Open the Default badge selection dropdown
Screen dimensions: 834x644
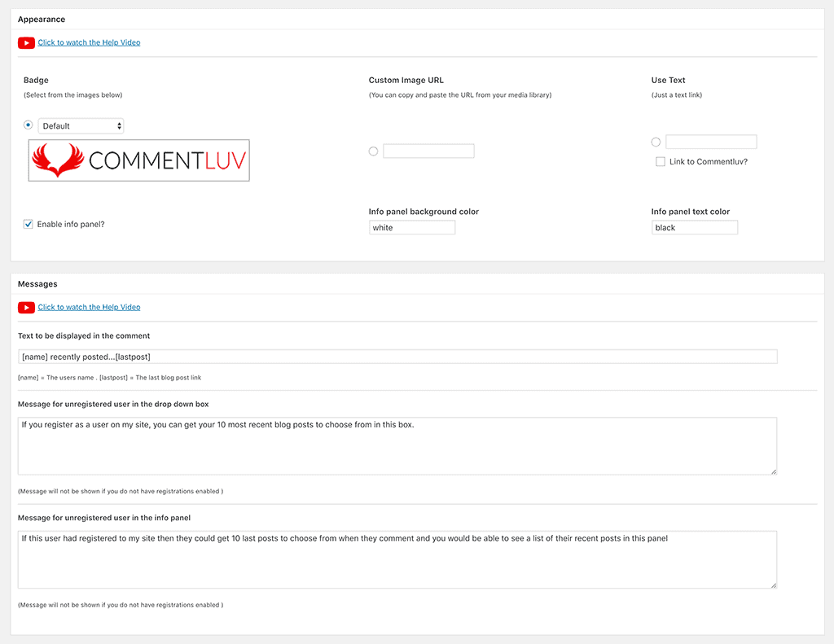pos(81,125)
